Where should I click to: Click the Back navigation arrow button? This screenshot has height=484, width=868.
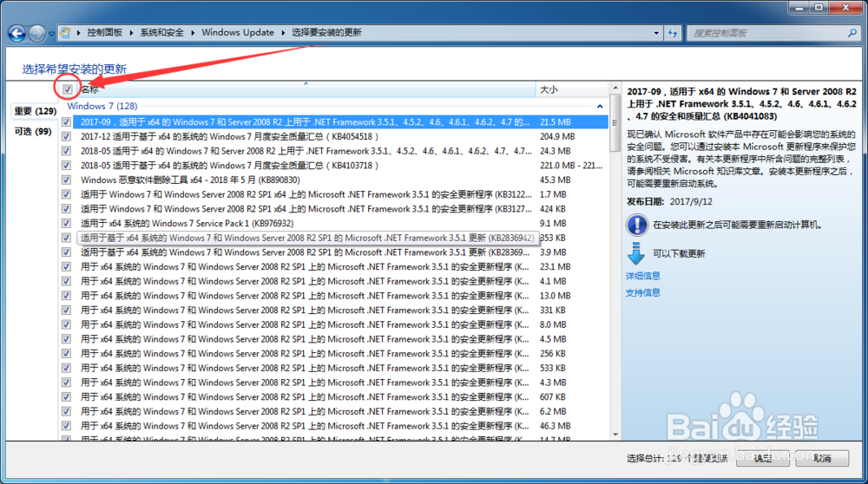pos(16,33)
